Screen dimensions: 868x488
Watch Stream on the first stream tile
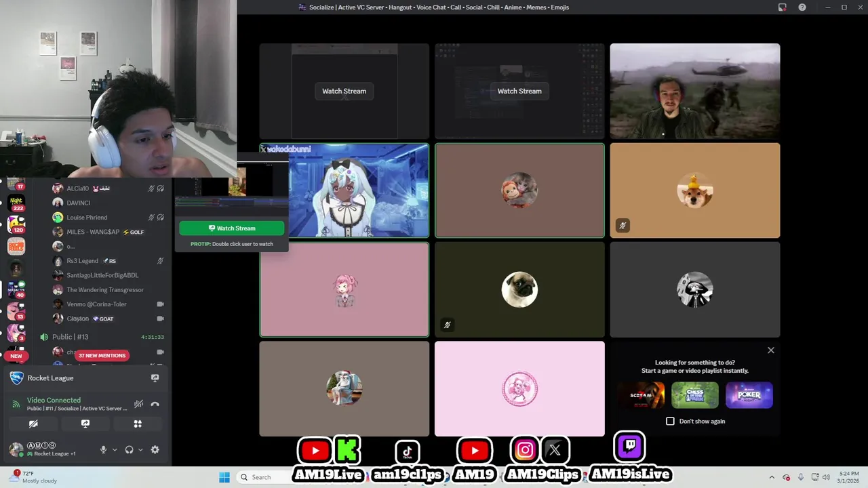coord(344,91)
